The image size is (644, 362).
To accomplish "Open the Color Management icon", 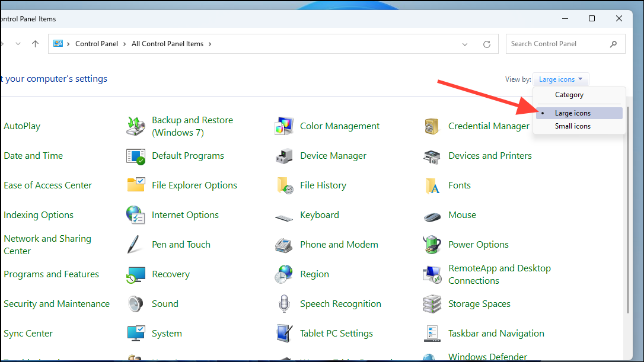I will pos(284,126).
